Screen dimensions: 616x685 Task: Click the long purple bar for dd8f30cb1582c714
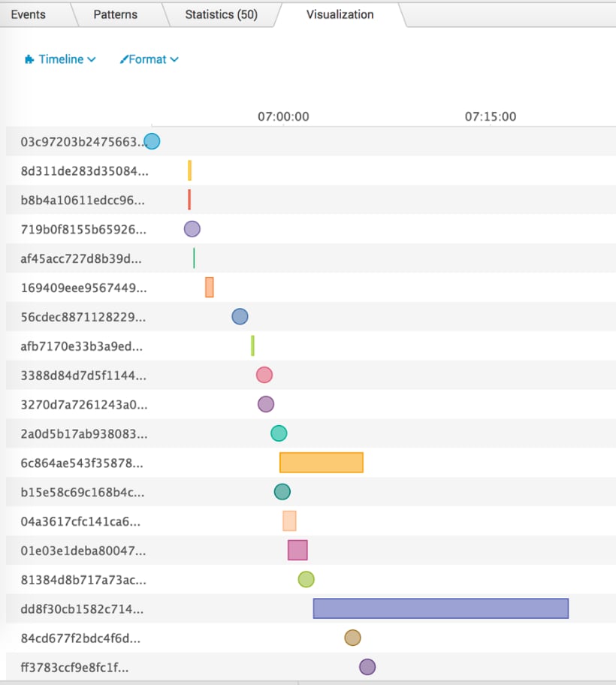[x=440, y=608]
